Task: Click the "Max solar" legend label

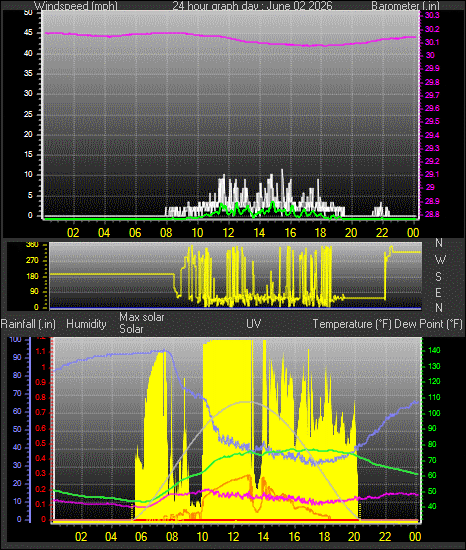Action: (x=142, y=317)
